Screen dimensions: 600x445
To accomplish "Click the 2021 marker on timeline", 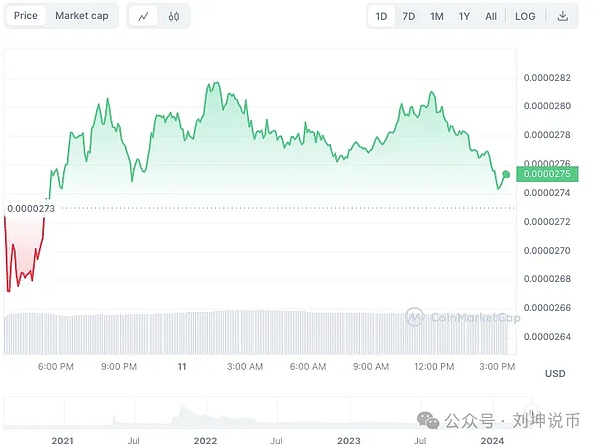I will (63, 438).
